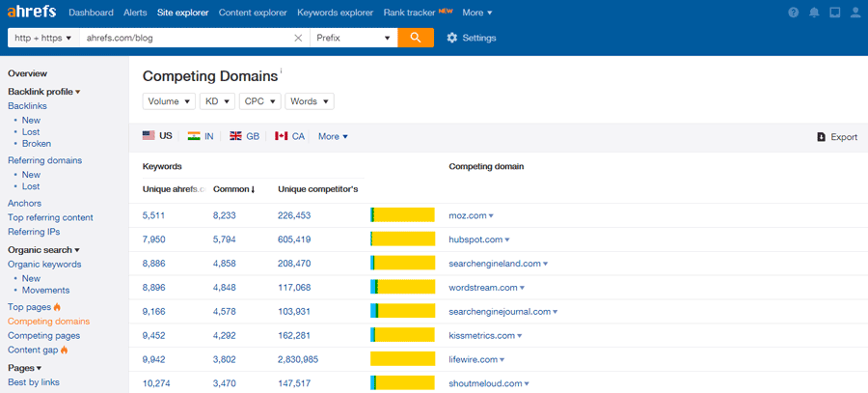The width and height of the screenshot is (868, 393).
Task: Open the user account icon
Action: coord(855,13)
